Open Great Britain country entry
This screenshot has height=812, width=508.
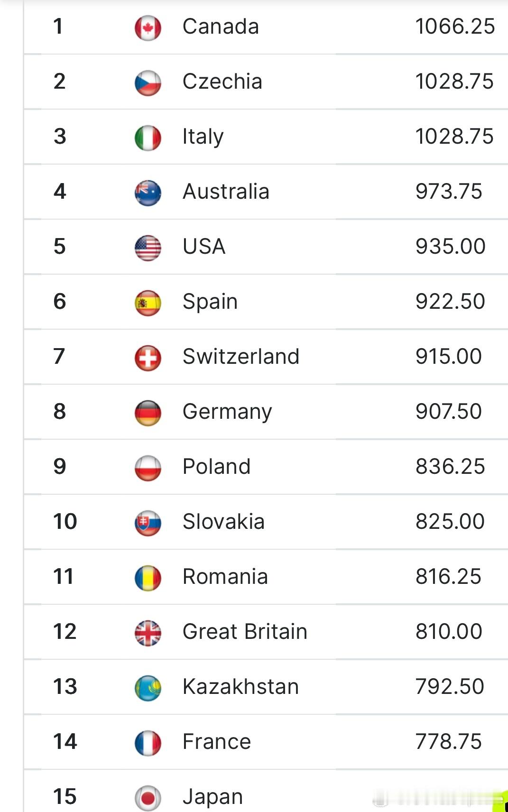(245, 632)
